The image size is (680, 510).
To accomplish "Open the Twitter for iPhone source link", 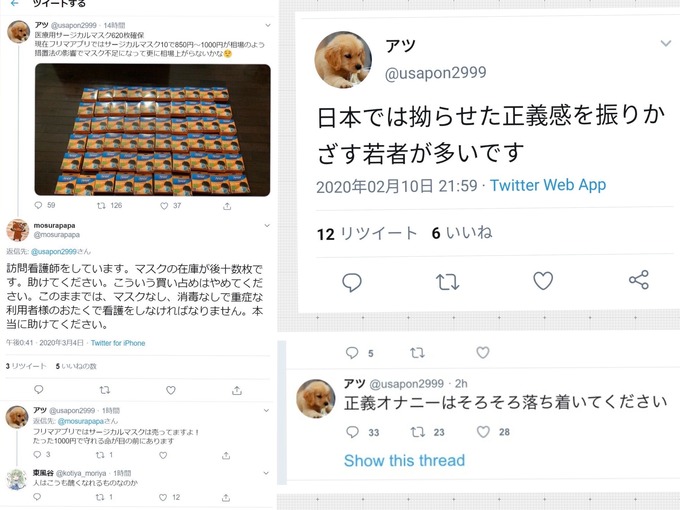I will (x=118, y=343).
